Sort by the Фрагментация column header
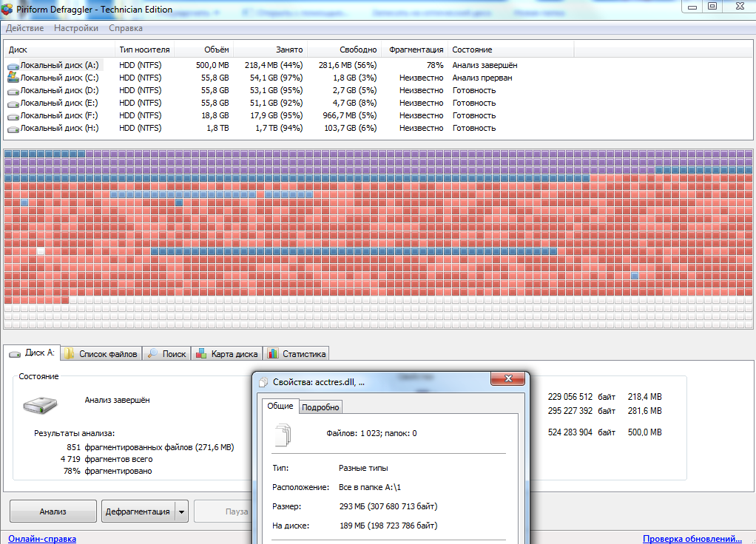 point(415,50)
